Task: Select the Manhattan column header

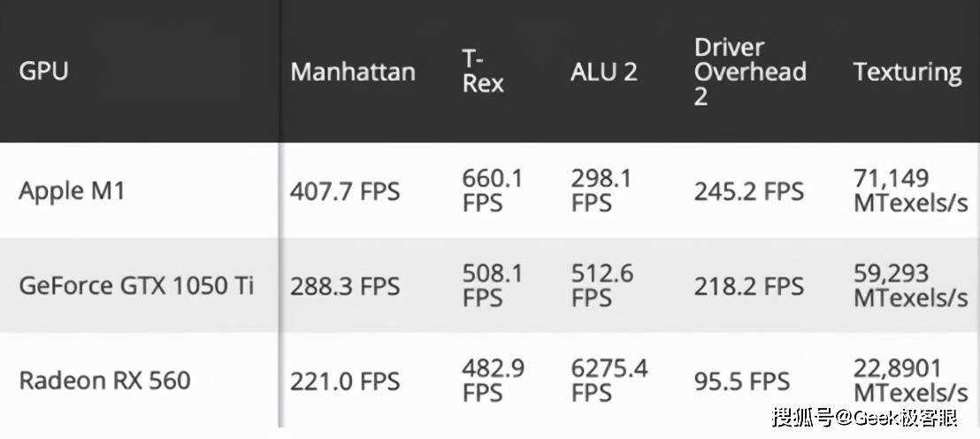Action: [x=352, y=72]
